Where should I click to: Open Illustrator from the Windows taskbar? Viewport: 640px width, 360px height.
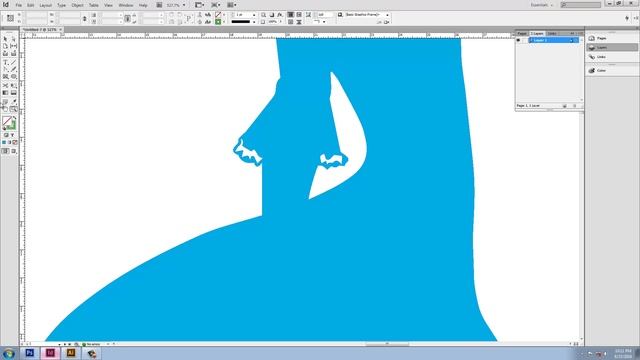point(71,353)
